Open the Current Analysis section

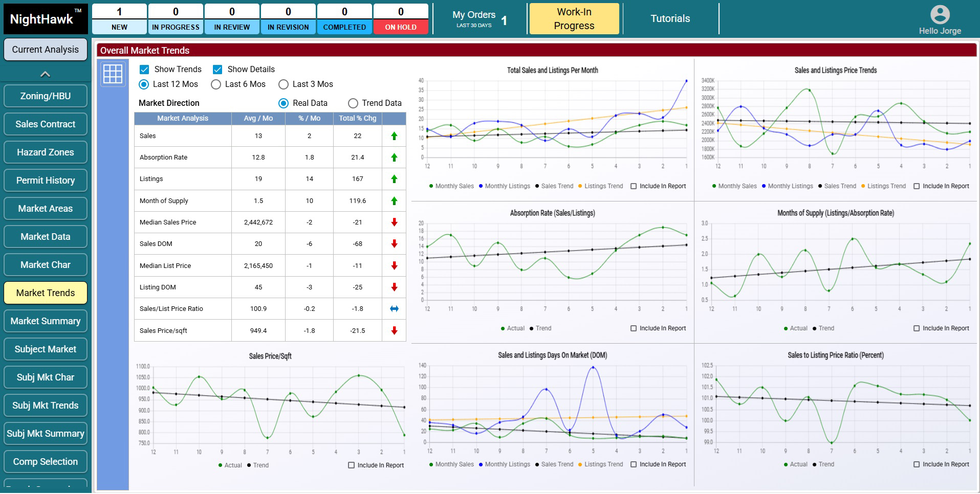(x=46, y=50)
